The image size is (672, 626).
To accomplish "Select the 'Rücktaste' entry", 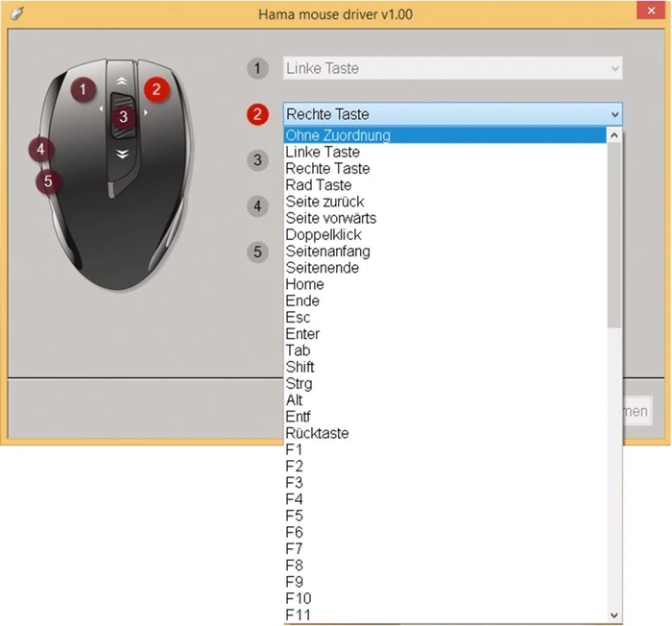I will 444,433.
